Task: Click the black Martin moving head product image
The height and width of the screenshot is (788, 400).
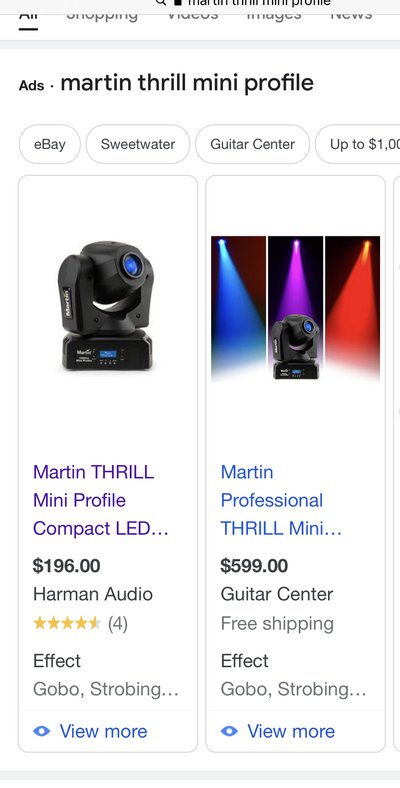Action: [107, 306]
